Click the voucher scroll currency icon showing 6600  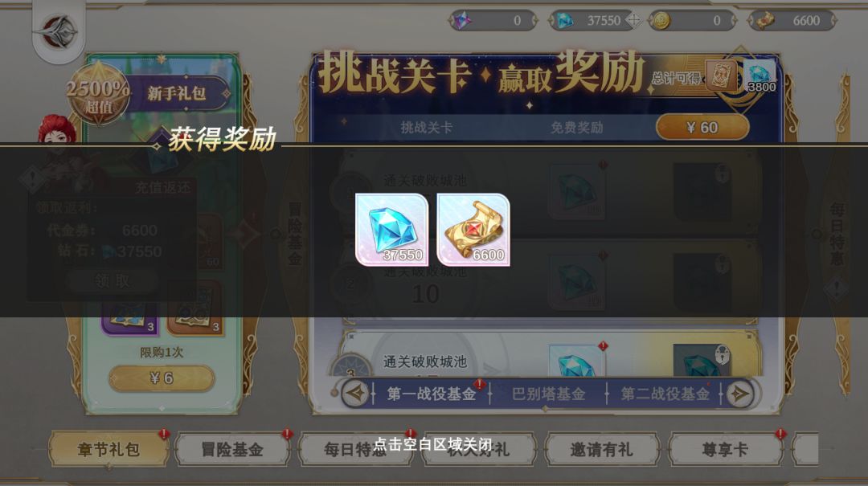[764, 21]
